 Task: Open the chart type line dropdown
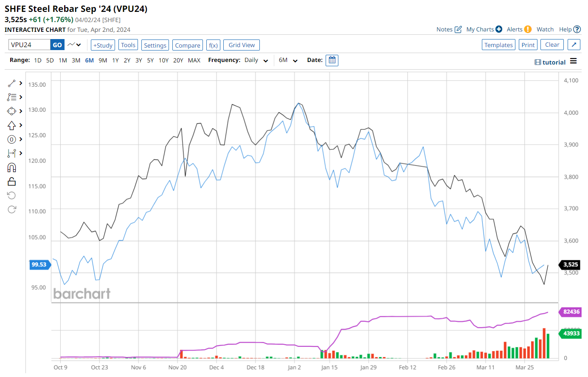coord(74,45)
